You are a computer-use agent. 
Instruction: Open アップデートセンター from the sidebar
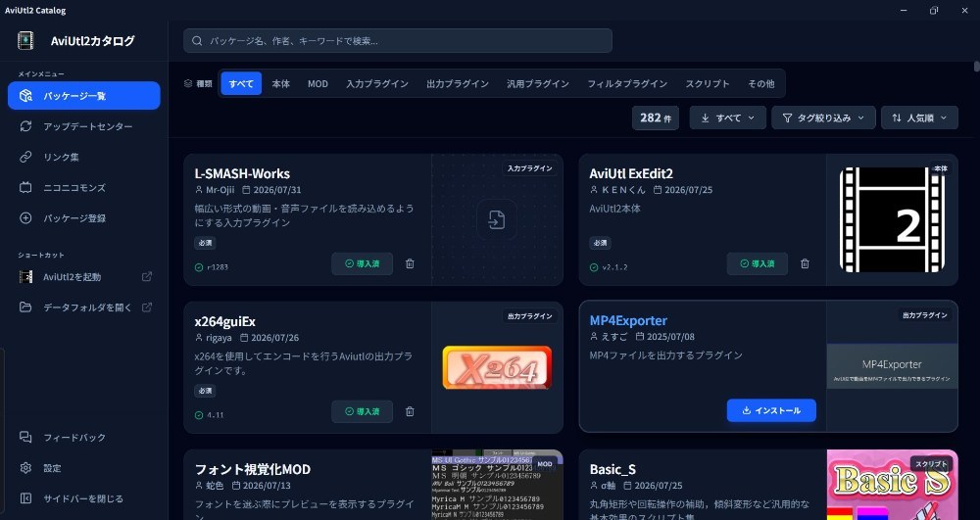83,126
